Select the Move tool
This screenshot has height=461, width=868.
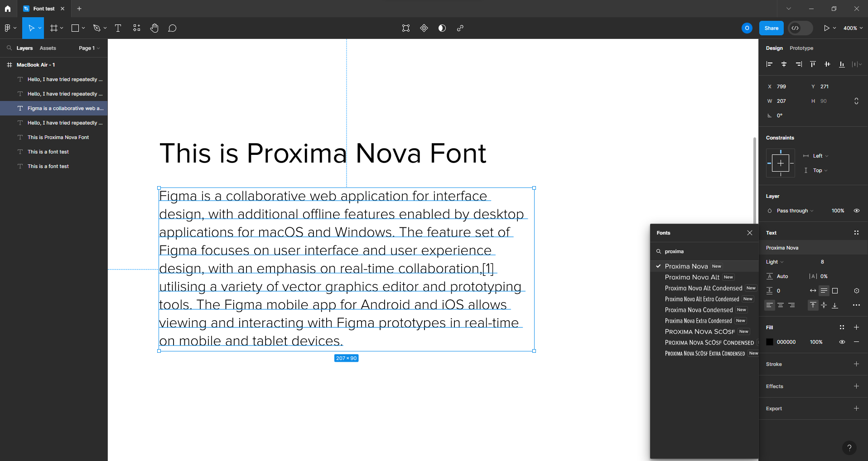(31, 28)
